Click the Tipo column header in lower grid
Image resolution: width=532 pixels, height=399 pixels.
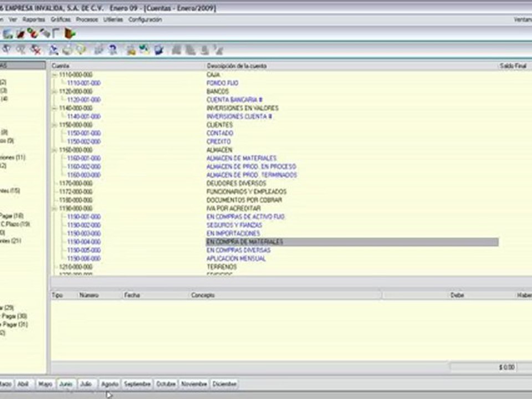tap(64, 295)
